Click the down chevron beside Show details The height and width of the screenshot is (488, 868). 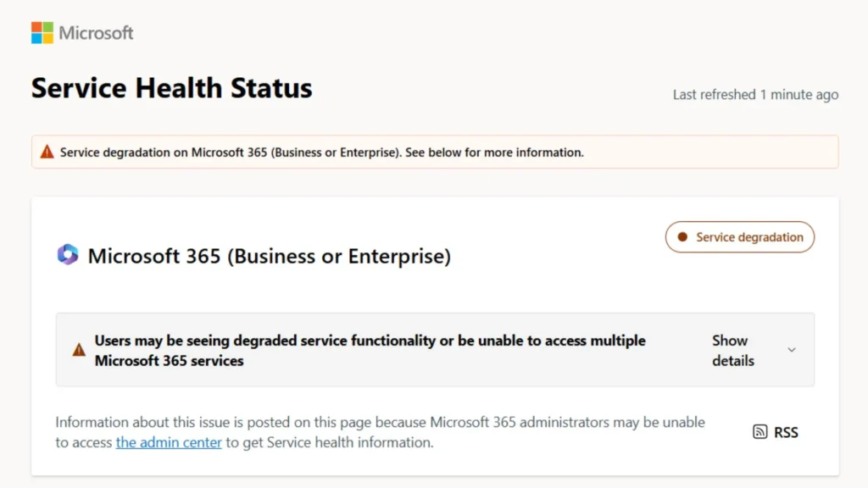click(x=792, y=349)
